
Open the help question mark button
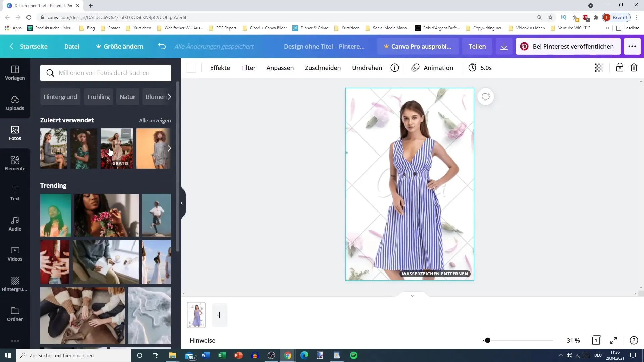pos(634,340)
